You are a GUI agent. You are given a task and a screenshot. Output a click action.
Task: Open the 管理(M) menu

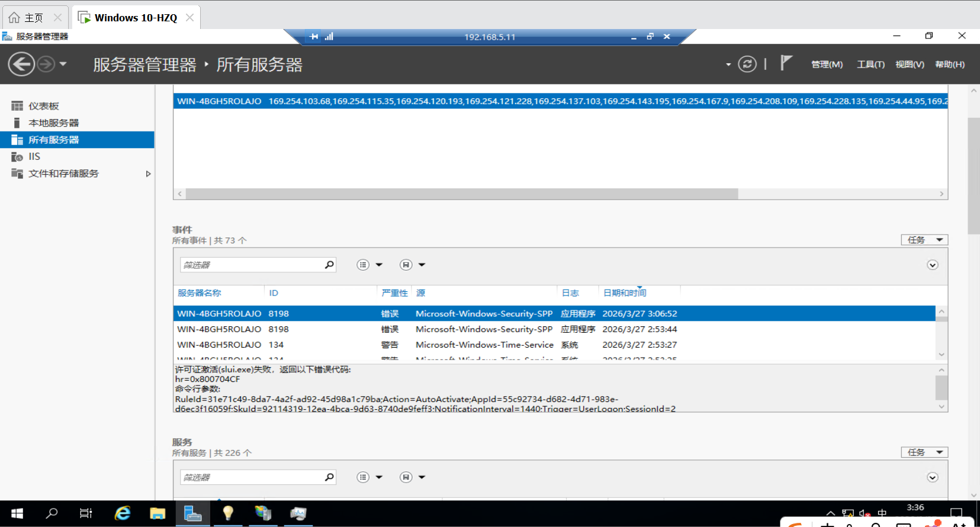click(x=827, y=65)
